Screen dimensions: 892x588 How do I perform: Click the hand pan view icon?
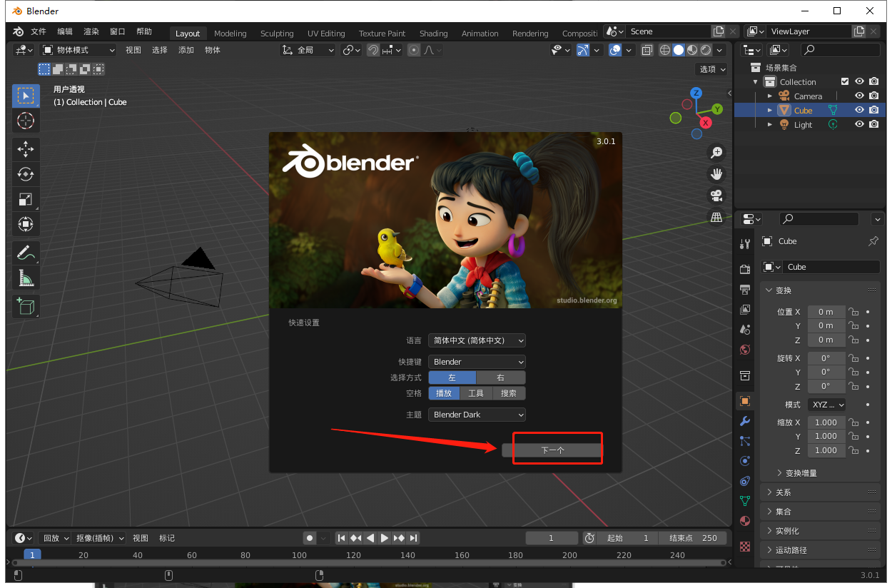point(716,173)
